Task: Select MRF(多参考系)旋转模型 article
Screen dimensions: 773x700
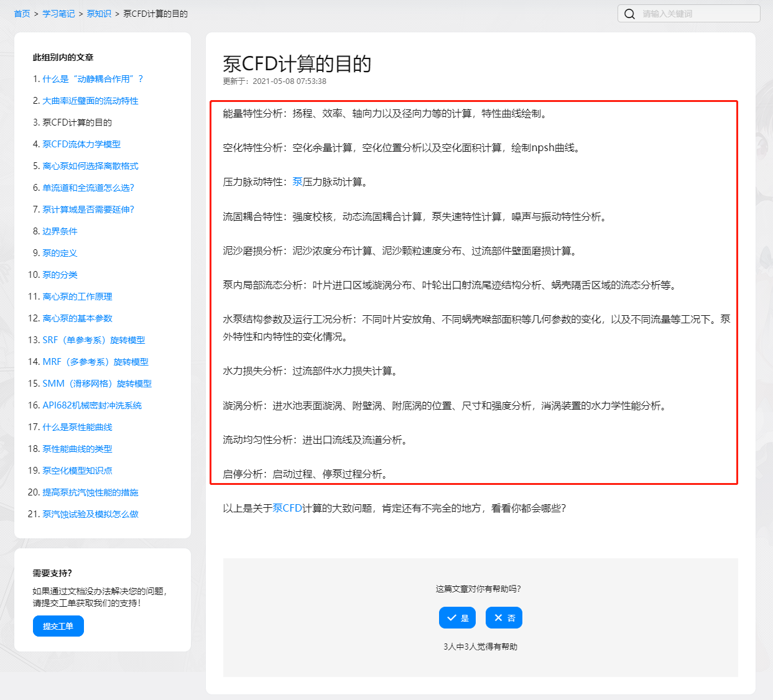Action: tap(95, 362)
